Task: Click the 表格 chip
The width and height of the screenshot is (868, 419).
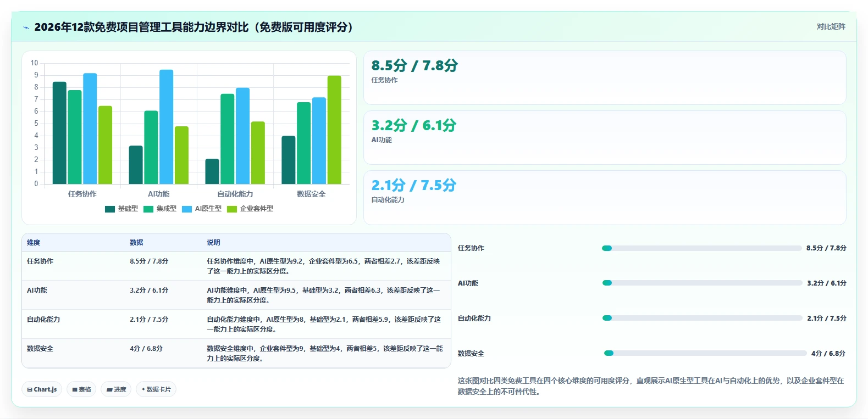Action: pyautogui.click(x=81, y=389)
